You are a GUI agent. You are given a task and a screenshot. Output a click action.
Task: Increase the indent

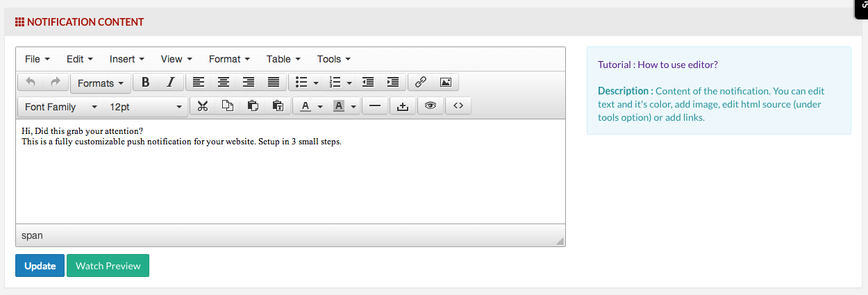(x=393, y=83)
